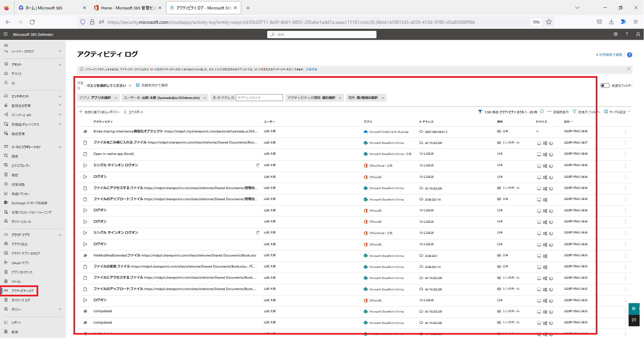Open the account profile icon
644x339 pixels.
tap(638, 34)
